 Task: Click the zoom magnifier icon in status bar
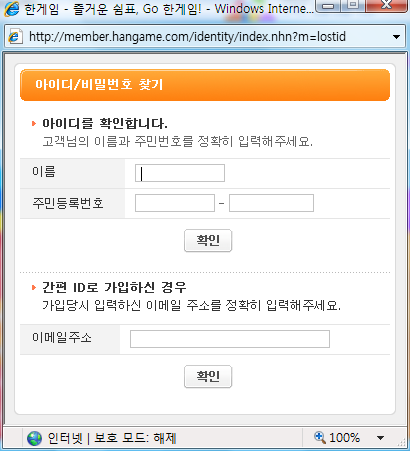pyautogui.click(x=320, y=437)
